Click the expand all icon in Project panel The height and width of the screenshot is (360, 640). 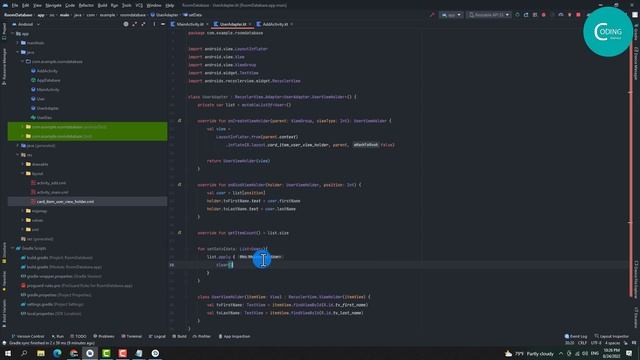(135, 24)
